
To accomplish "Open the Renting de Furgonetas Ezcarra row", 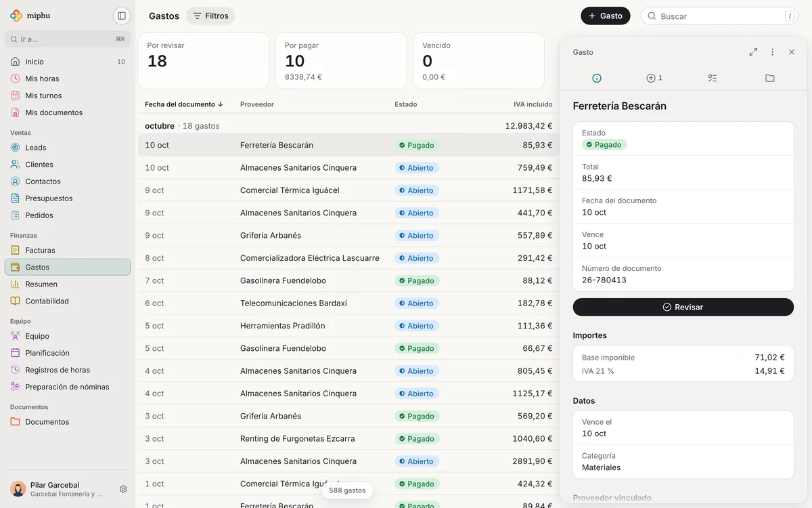I will (348, 439).
